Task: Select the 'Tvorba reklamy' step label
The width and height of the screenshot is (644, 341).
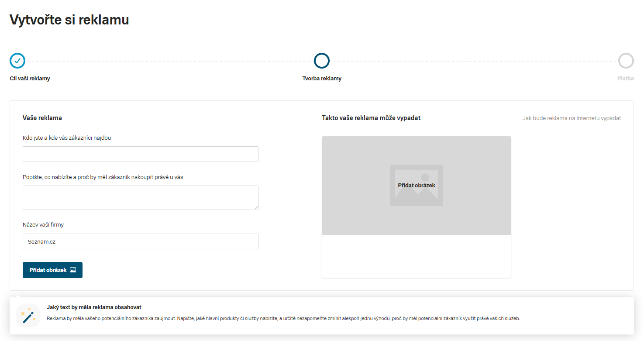Action: (322, 79)
